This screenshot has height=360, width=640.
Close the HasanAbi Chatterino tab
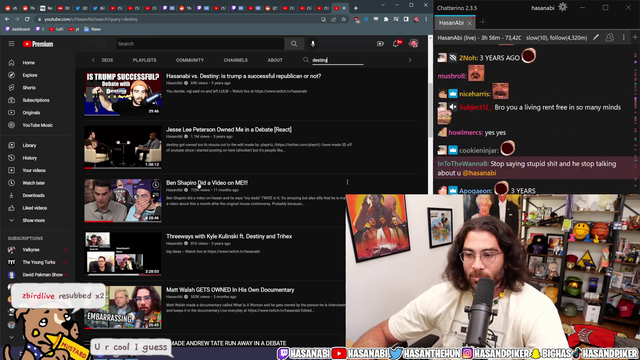pos(469,23)
